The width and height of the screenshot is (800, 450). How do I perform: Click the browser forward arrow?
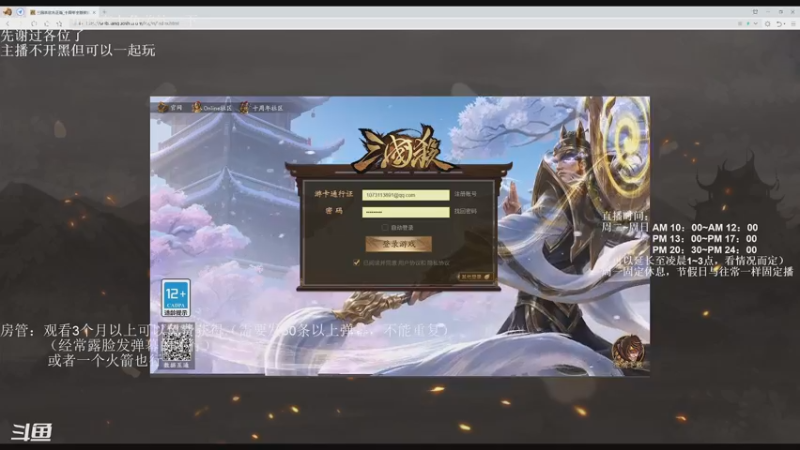coord(20,23)
